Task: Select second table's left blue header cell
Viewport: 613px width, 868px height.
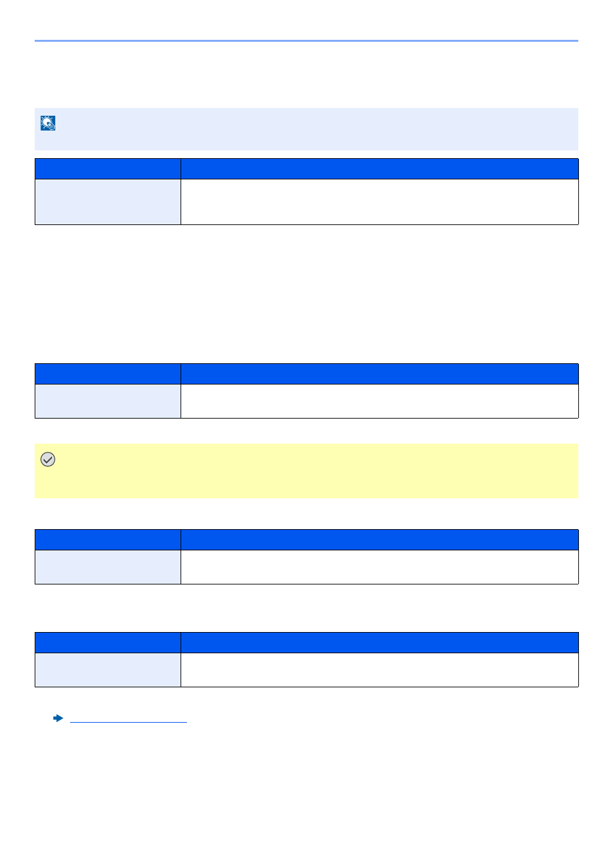Action: (108, 374)
